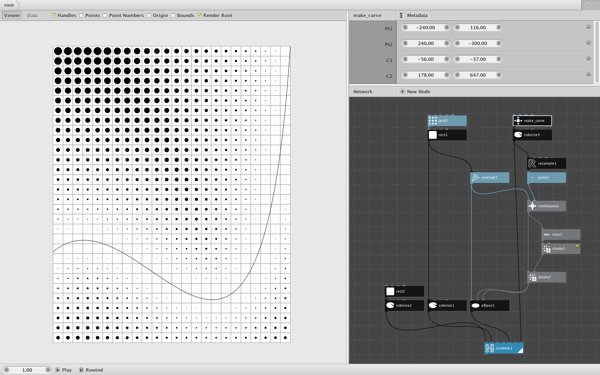
Task: Increase Pt1 Y value 116.00 with right arrow
Action: tap(499, 28)
